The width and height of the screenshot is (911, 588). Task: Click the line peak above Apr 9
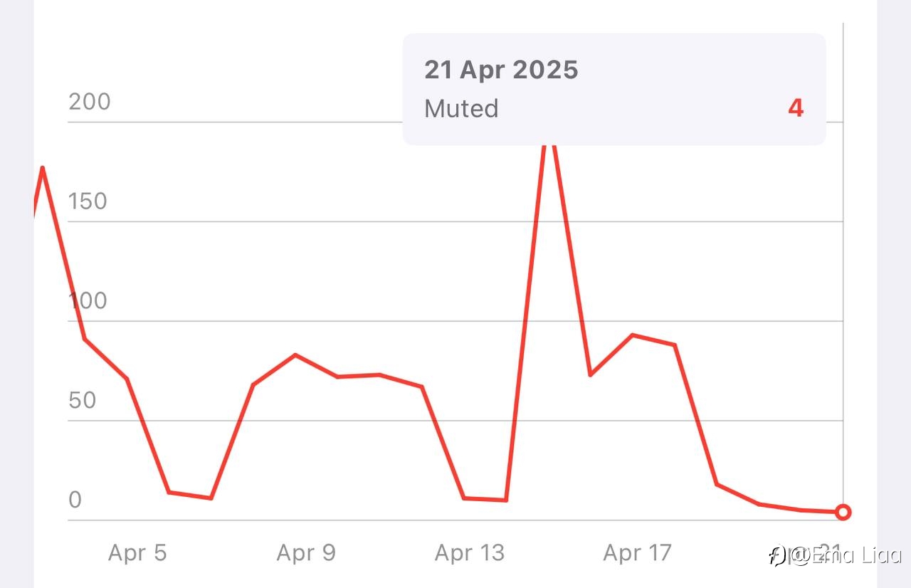(x=295, y=355)
